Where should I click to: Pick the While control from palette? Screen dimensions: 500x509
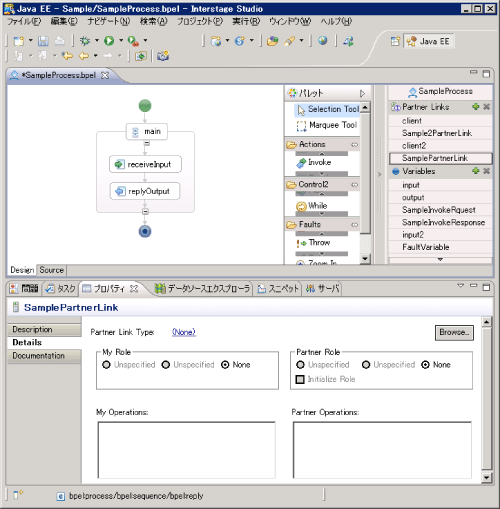312,206
